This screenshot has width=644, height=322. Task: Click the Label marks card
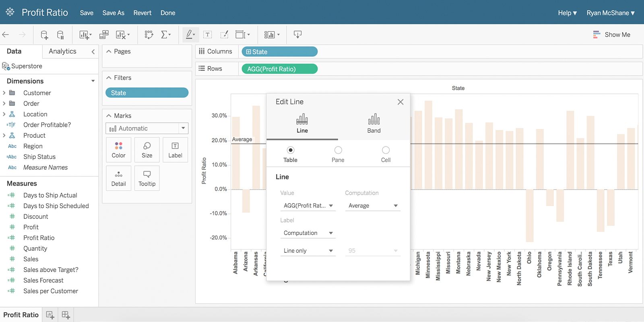[175, 150]
